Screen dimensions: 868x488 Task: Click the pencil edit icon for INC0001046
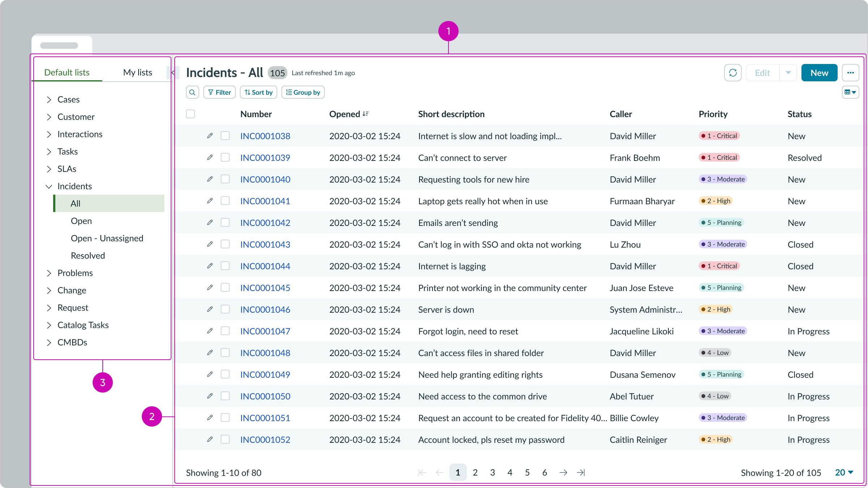(210, 309)
